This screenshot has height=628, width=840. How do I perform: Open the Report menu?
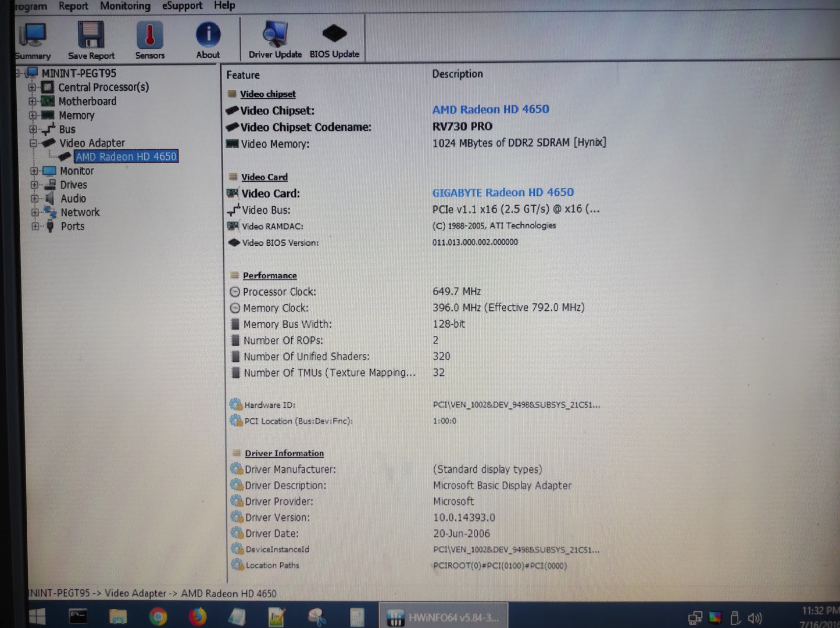73,6
